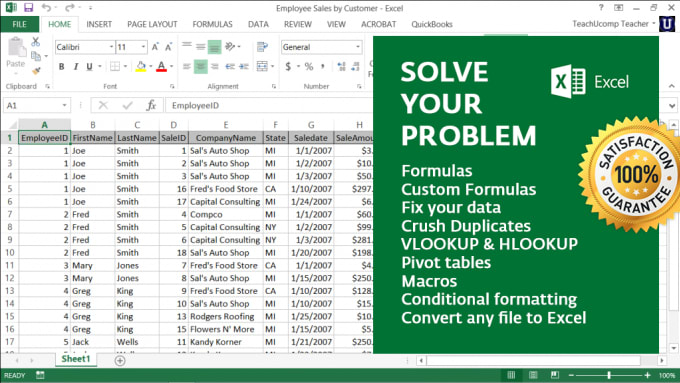Click the Insert Function fx icon
680x383 pixels.
coord(151,105)
